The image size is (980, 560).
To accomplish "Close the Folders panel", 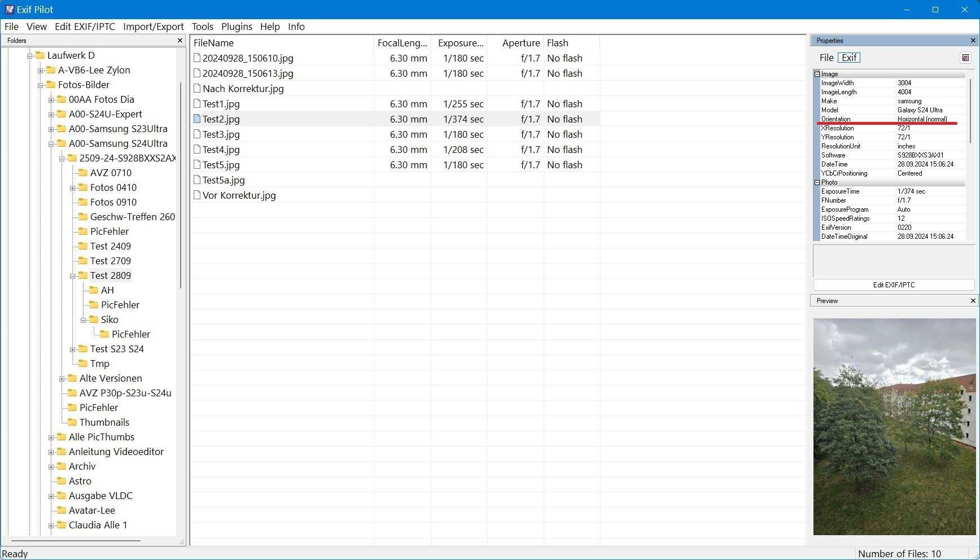I will [180, 41].
